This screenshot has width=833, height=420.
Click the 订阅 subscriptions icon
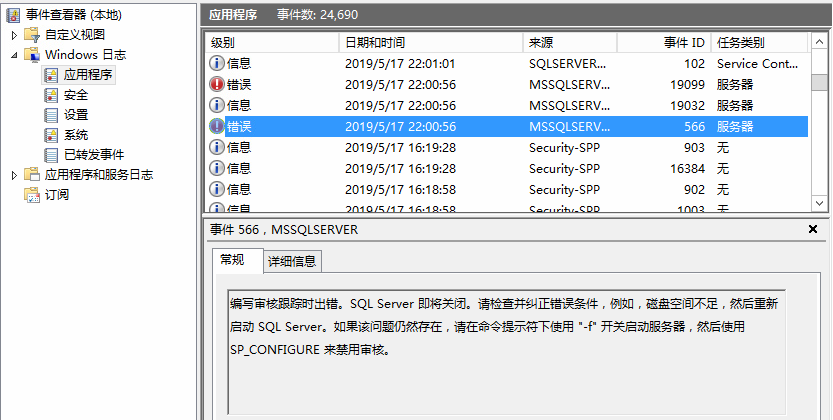[x=32, y=194]
